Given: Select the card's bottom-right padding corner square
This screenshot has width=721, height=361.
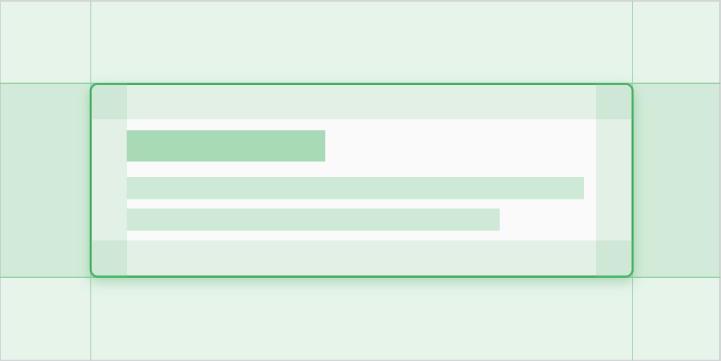Looking at the screenshot, I should click(x=614, y=258).
